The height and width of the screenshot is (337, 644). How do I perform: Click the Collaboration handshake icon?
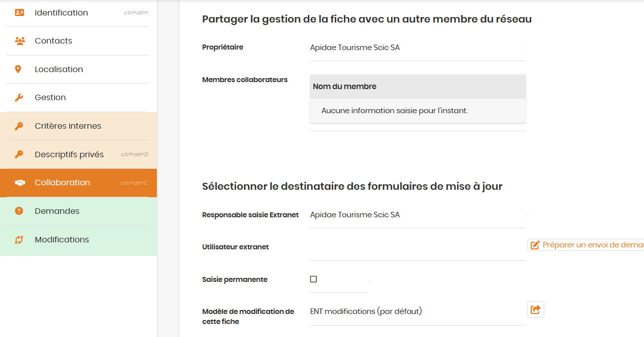(20, 183)
